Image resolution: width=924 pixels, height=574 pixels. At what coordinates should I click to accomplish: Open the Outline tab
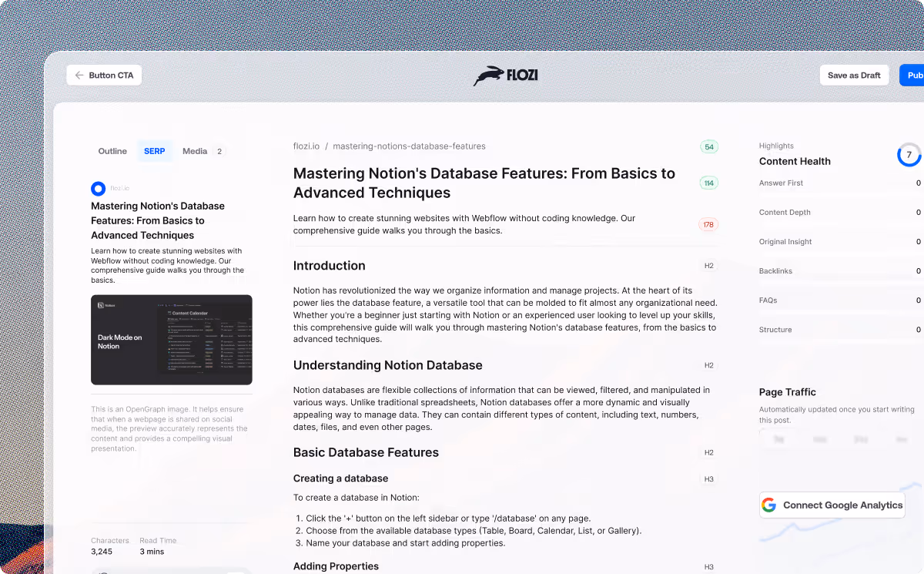coord(112,151)
